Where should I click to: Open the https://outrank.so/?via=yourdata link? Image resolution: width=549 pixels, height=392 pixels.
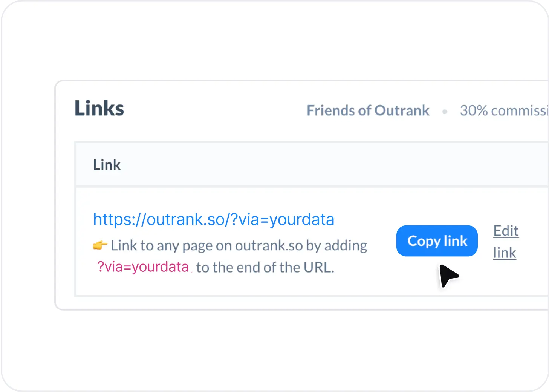tap(214, 219)
